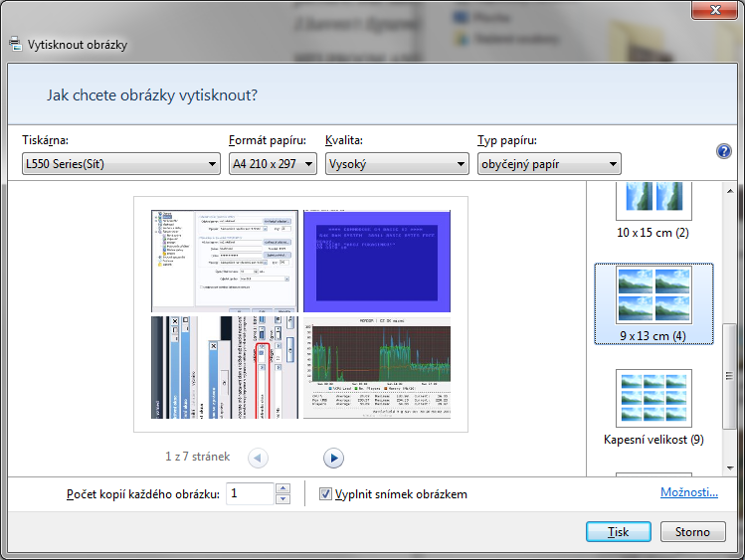Click the CPU graph preview image
Viewport: 745px width, 560px height.
pyautogui.click(x=377, y=368)
